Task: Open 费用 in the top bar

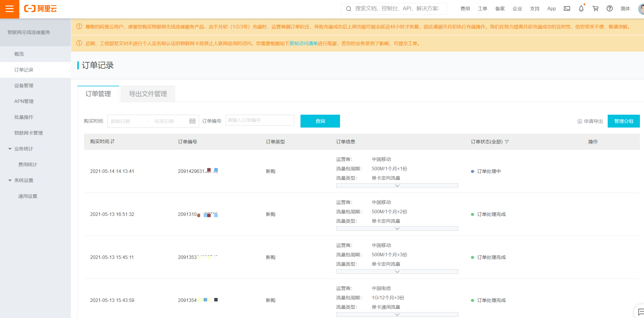Action: click(465, 9)
